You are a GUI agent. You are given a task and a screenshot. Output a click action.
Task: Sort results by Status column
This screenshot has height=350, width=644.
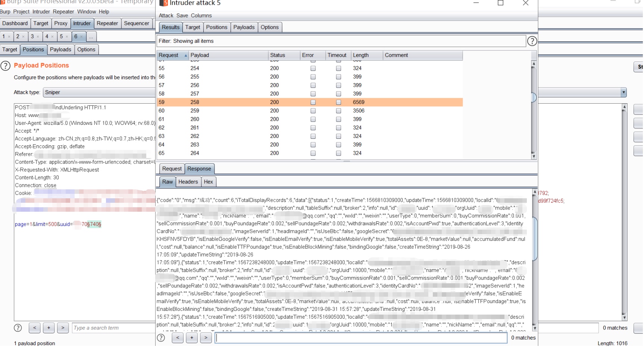[284, 55]
